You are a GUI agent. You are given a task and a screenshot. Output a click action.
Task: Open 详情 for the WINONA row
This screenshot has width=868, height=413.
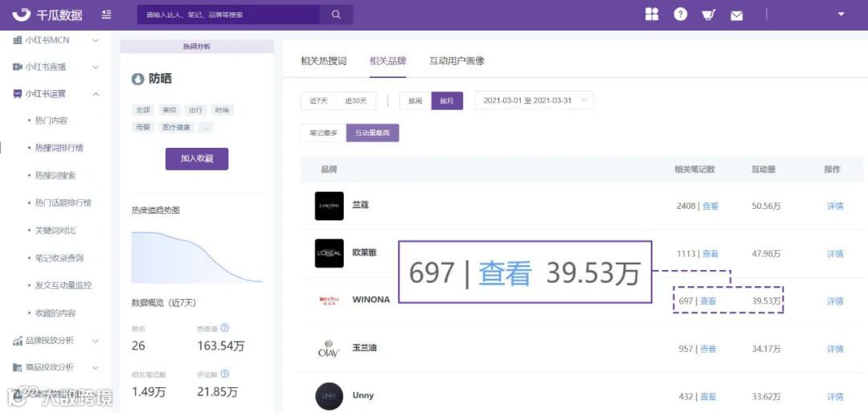click(x=835, y=301)
